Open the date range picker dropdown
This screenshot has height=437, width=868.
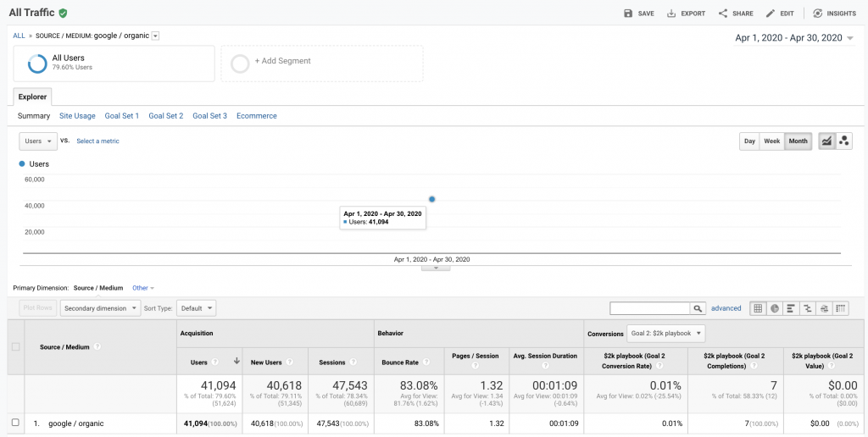tap(794, 37)
